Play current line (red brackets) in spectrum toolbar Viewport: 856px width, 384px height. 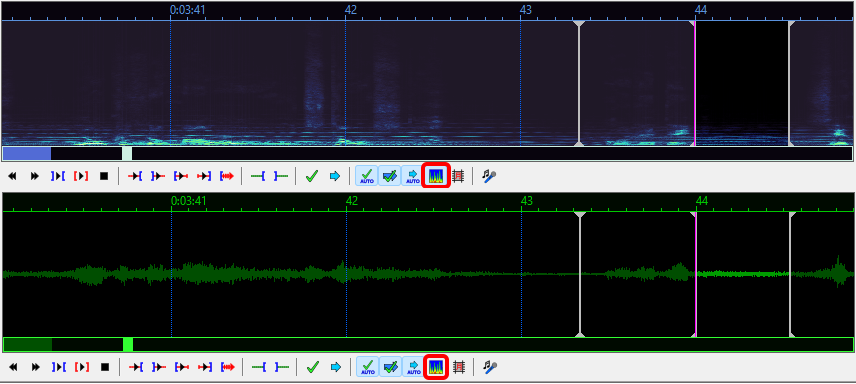(x=81, y=176)
